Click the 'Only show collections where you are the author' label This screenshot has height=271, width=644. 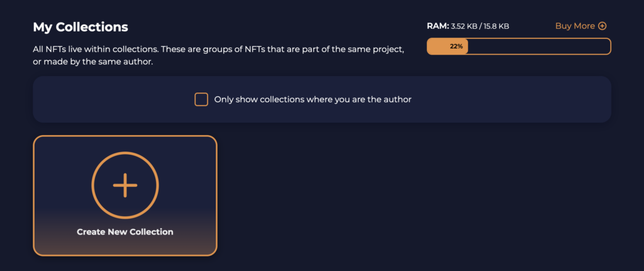[x=313, y=99]
